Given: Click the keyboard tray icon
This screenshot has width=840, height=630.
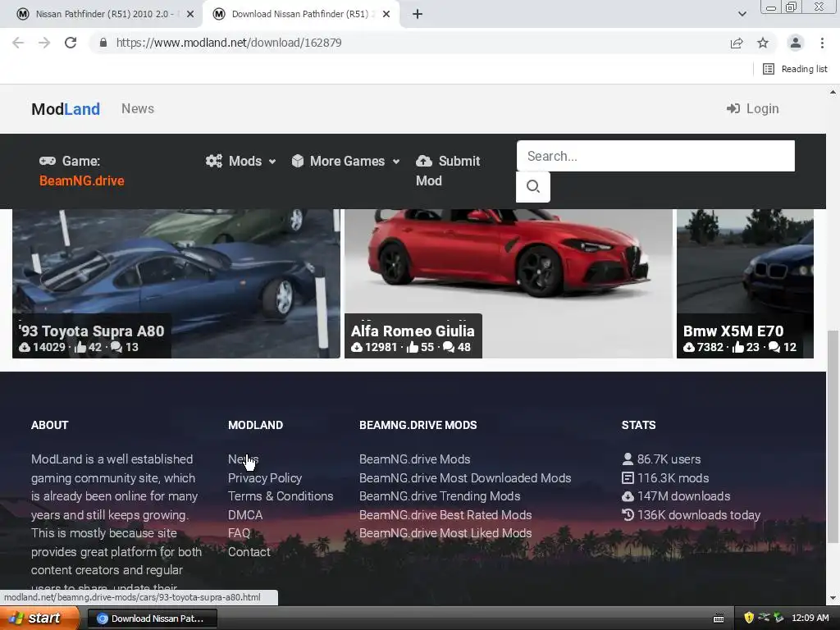Looking at the screenshot, I should (719, 619).
